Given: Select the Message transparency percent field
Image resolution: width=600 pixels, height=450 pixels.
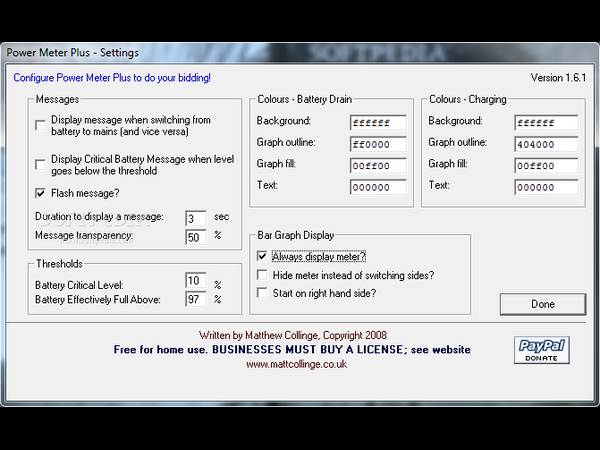Looking at the screenshot, I should point(196,237).
